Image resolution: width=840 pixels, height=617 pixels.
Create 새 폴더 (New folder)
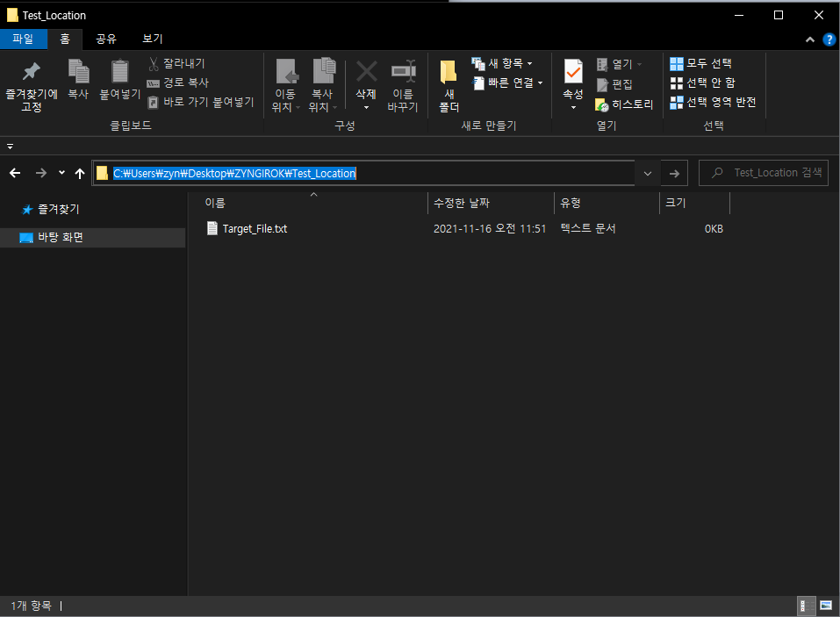coord(449,86)
